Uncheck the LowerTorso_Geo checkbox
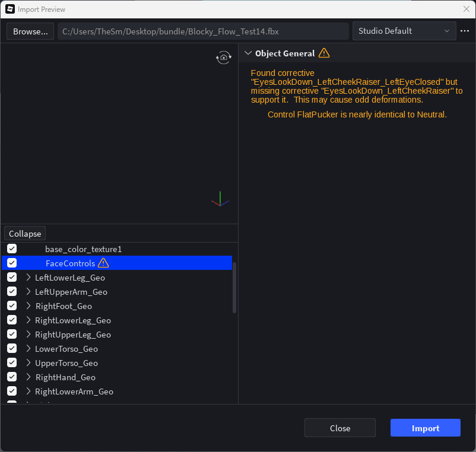 [12, 349]
